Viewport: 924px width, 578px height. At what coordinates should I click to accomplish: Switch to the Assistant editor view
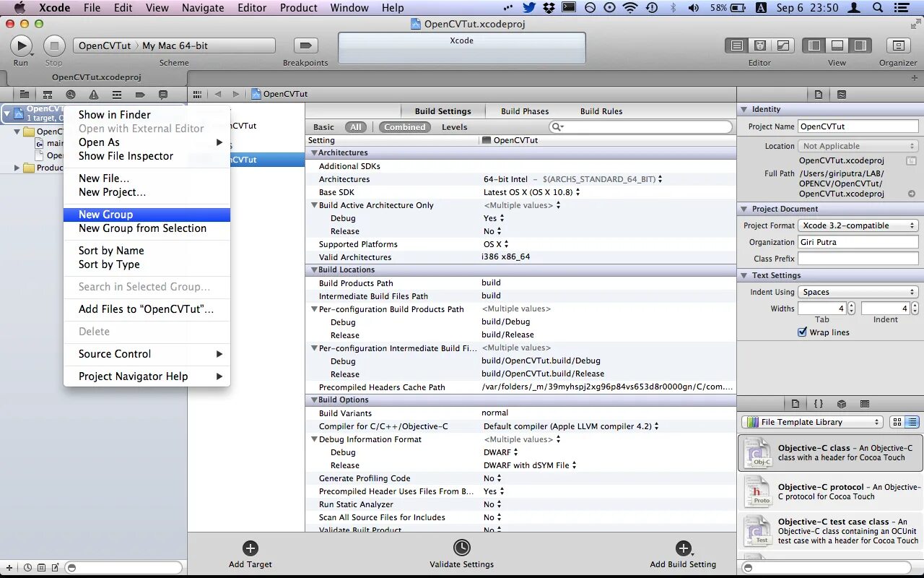(x=759, y=46)
